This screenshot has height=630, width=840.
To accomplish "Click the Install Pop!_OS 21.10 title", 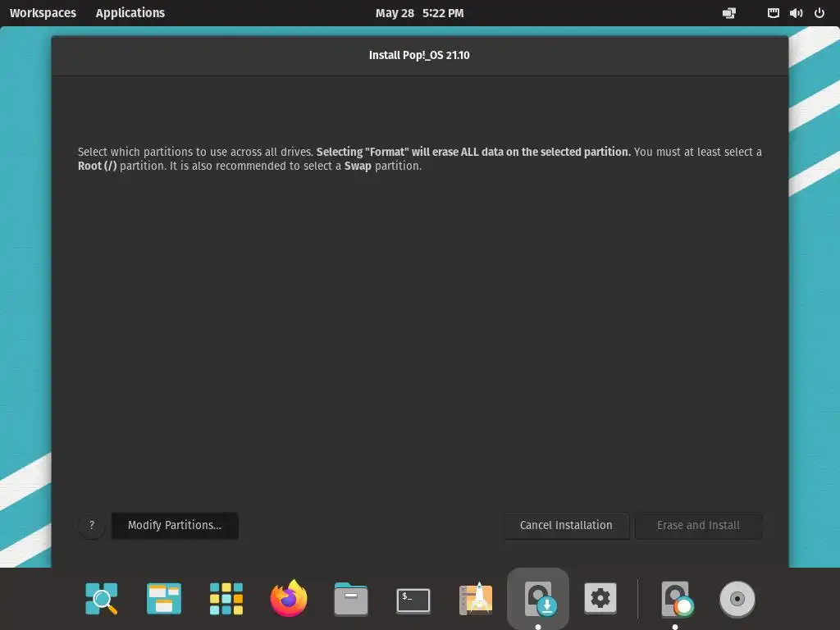I will (x=419, y=55).
